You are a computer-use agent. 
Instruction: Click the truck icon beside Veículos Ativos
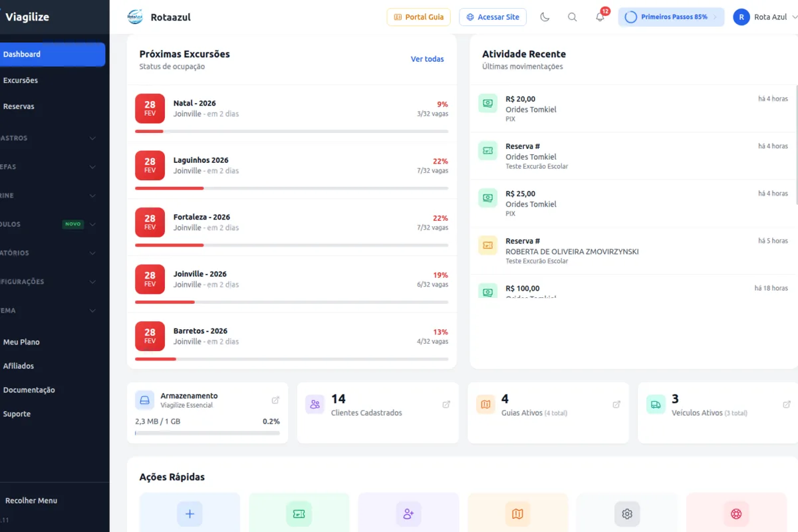tap(656, 404)
